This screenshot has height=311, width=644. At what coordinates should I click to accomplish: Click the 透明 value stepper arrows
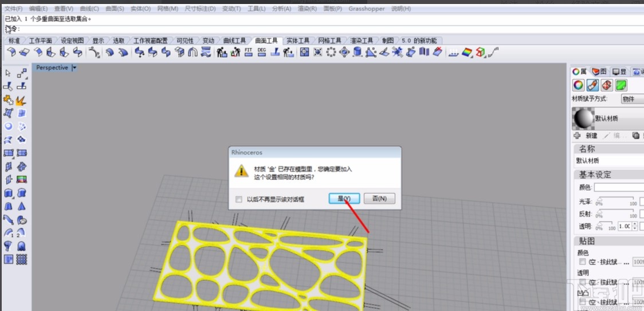point(635,226)
